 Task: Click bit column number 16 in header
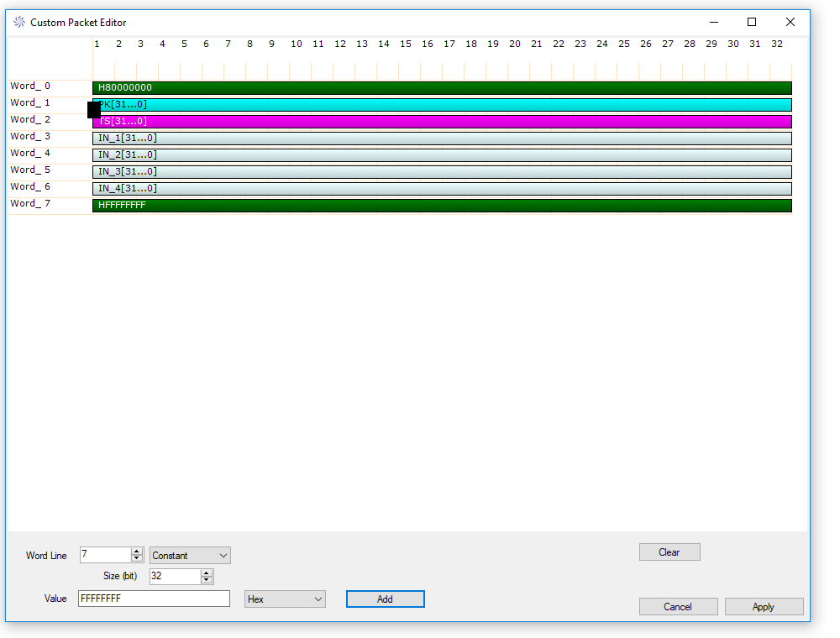(x=428, y=44)
